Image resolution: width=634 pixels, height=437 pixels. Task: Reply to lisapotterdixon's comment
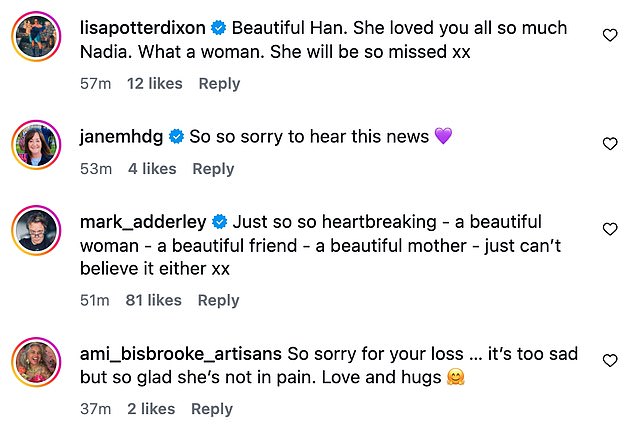coord(219,84)
